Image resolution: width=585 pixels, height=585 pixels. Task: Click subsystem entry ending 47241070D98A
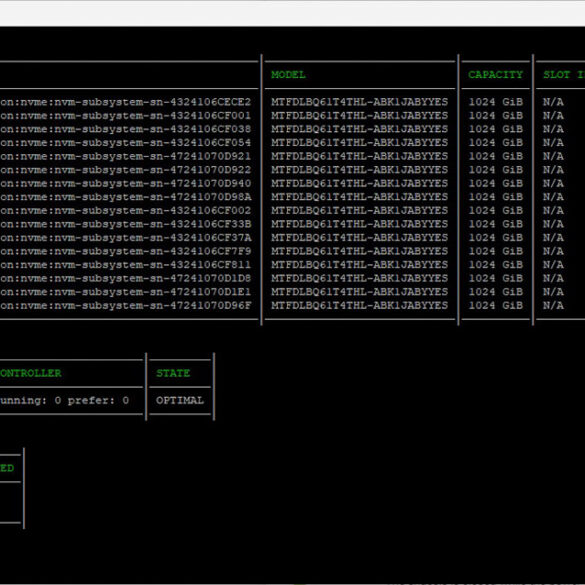[x=125, y=197]
